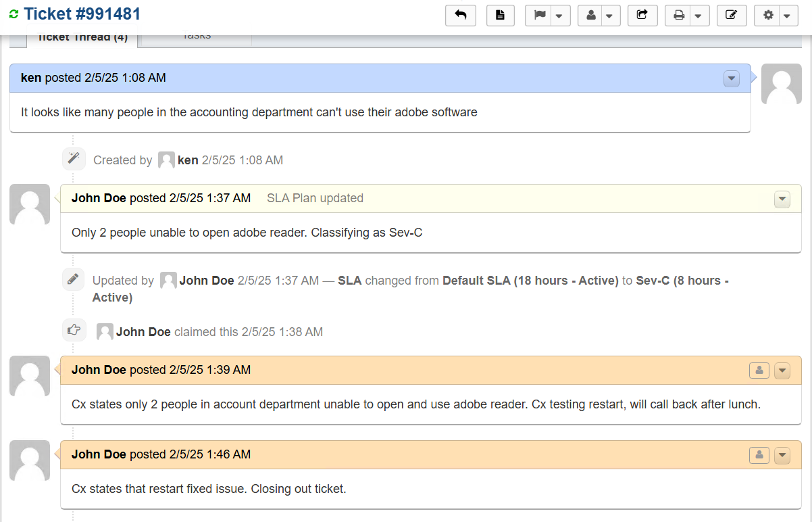The width and height of the screenshot is (812, 522).
Task: Click the person button on the 1:46 AM post
Action: click(x=759, y=454)
